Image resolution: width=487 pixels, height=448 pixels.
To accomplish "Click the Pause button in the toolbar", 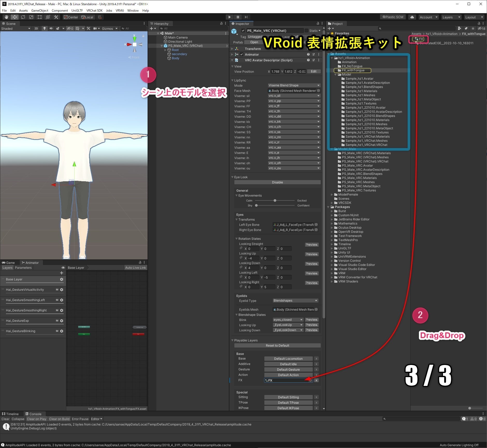I will pyautogui.click(x=238, y=17).
